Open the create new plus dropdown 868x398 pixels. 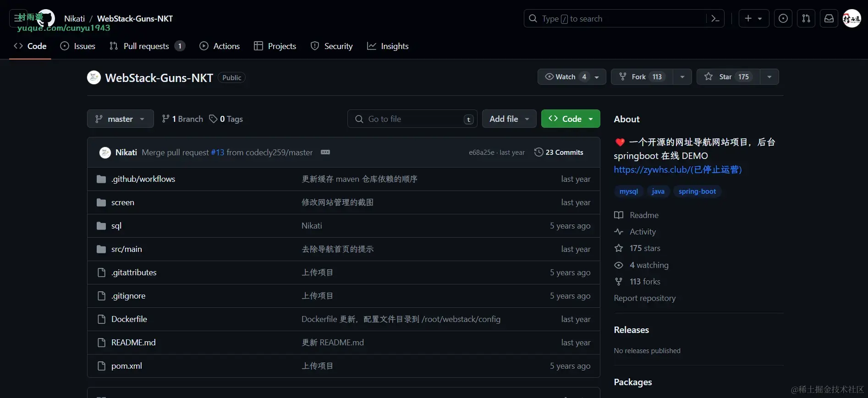click(x=754, y=19)
